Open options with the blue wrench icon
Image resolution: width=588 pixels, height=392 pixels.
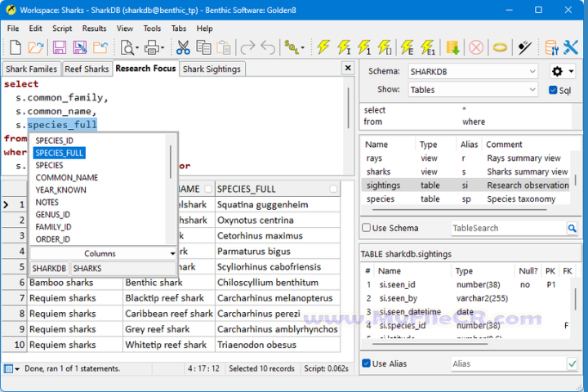coord(571,47)
